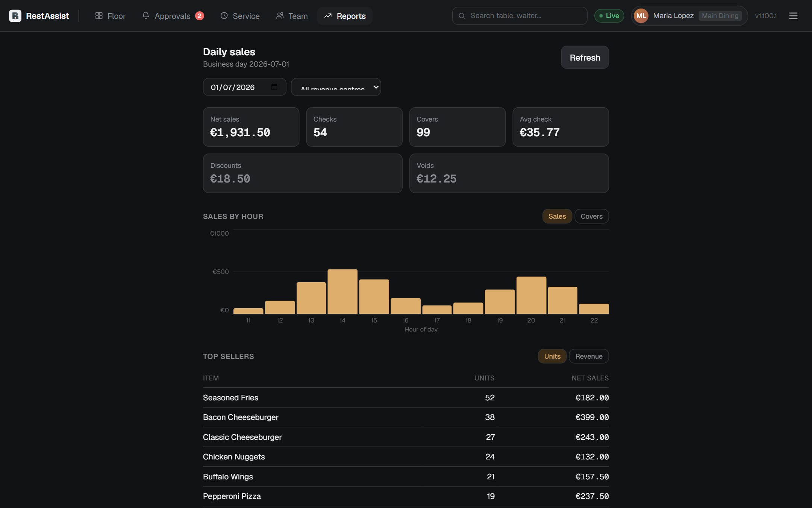Click the Approvals bell icon
The image size is (812, 508).
(x=146, y=16)
